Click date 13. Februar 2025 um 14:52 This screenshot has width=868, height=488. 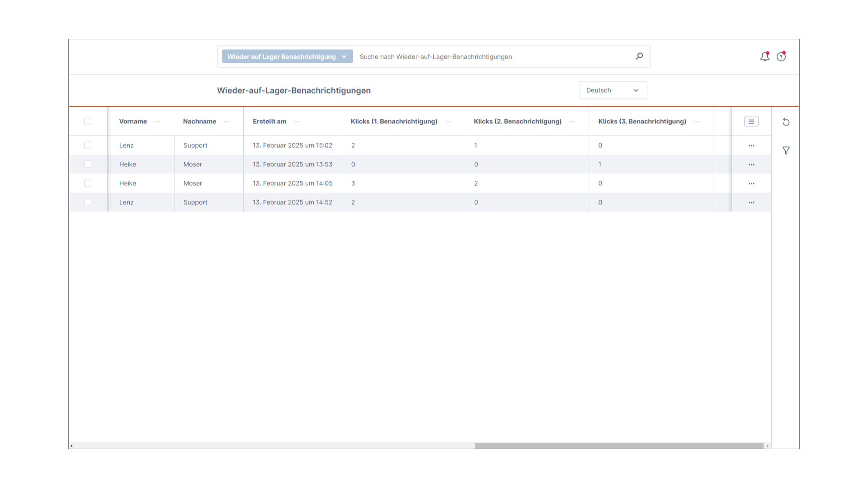click(x=292, y=202)
